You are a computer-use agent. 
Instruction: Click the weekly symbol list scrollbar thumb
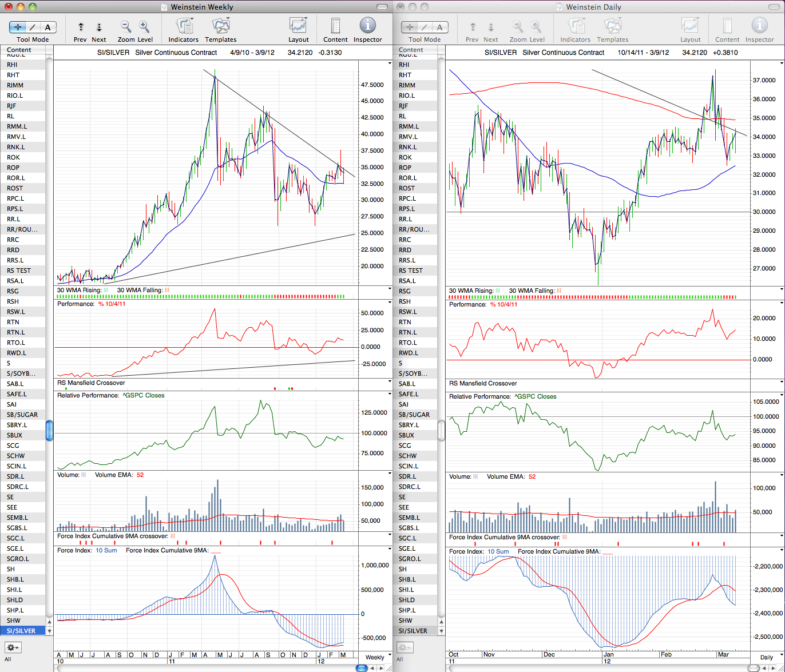tap(49, 431)
